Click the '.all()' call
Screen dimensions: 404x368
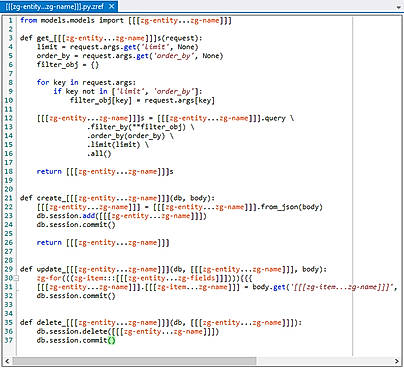click(99, 154)
